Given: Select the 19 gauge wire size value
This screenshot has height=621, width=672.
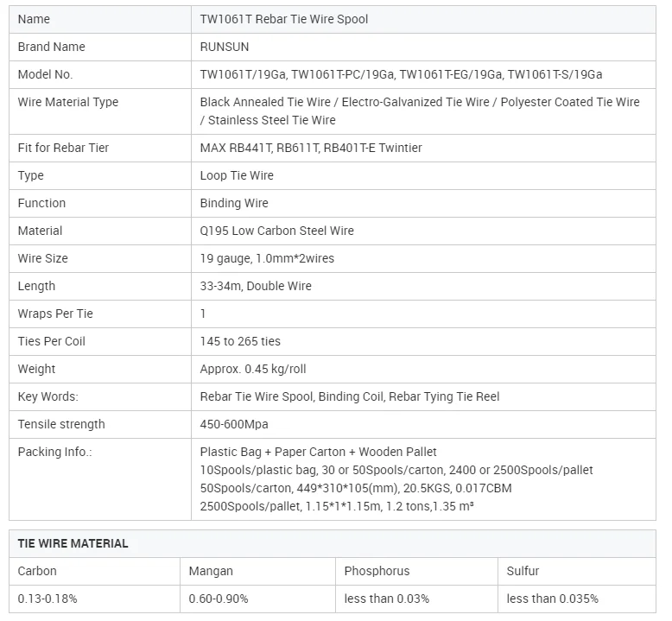Looking at the screenshot, I should click(x=267, y=258).
